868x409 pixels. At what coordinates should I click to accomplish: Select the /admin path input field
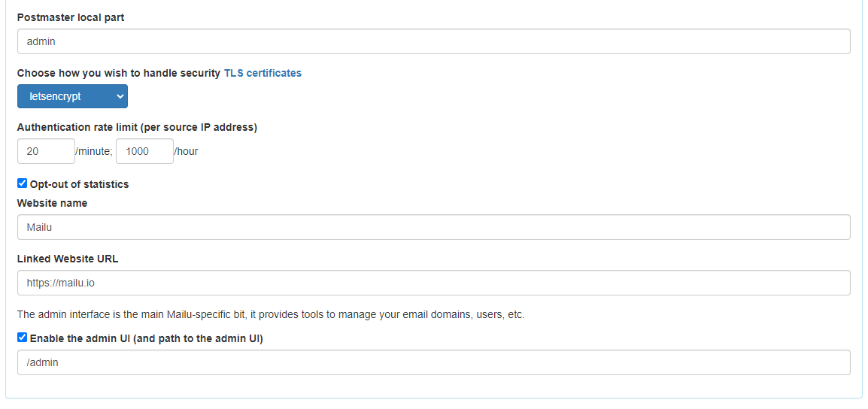pos(433,362)
